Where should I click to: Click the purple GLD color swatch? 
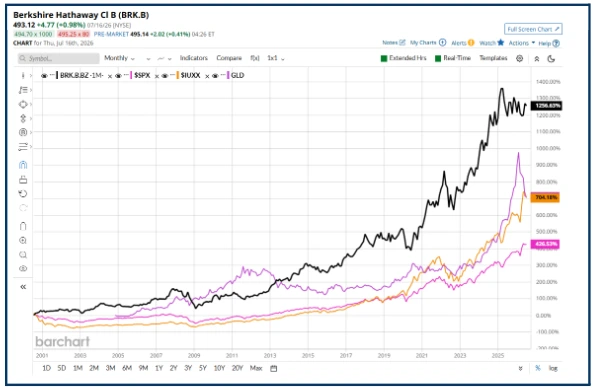[x=228, y=76]
